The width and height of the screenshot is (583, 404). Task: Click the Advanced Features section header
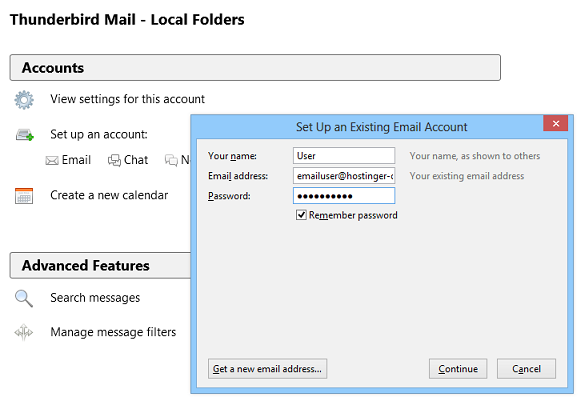(100, 265)
